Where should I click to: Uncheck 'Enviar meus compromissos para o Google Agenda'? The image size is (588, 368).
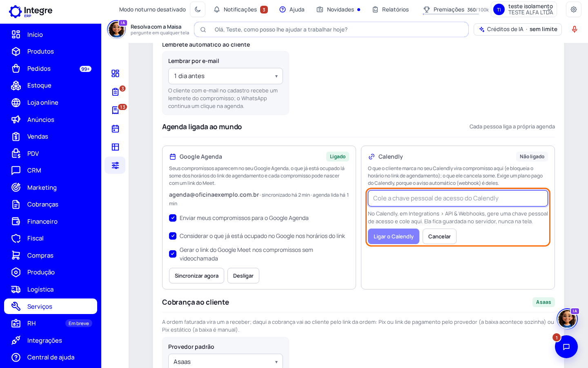(x=173, y=218)
